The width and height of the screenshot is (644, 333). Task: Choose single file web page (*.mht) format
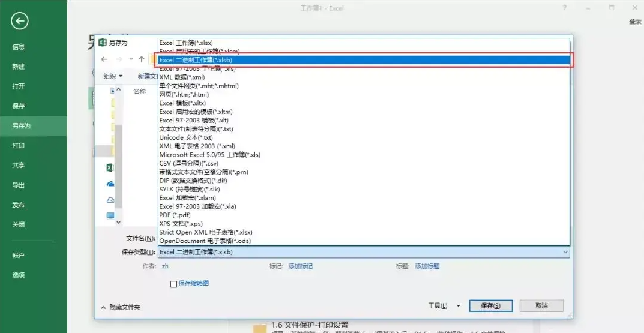tap(364, 86)
